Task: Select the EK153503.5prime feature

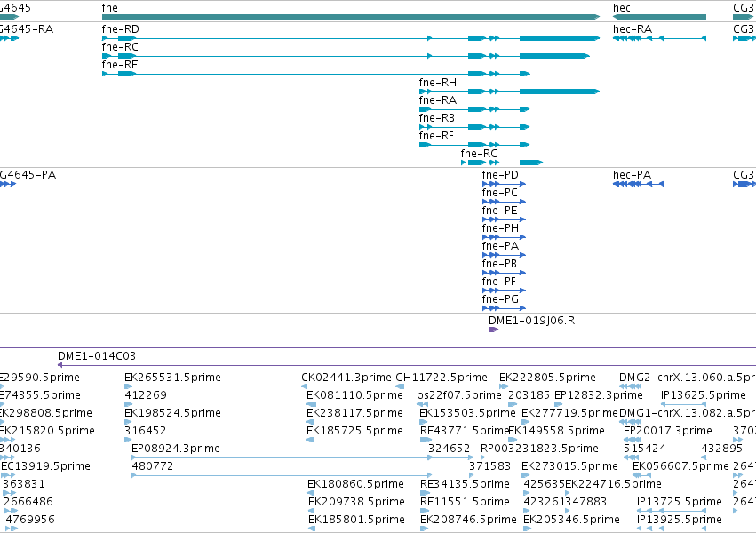Action: 423,422
